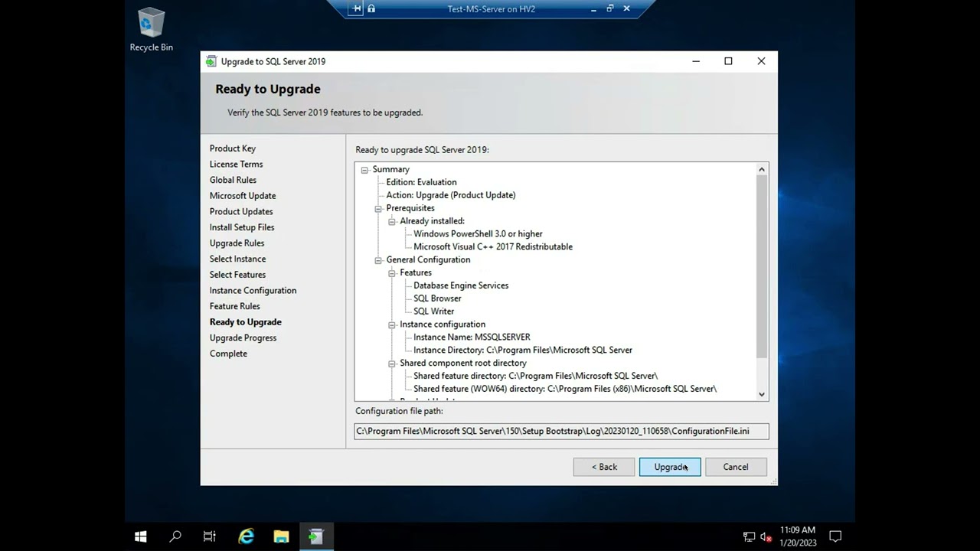Screen dimensions: 980x551
Task: Select the Instance Configuration step
Action: [253, 291]
